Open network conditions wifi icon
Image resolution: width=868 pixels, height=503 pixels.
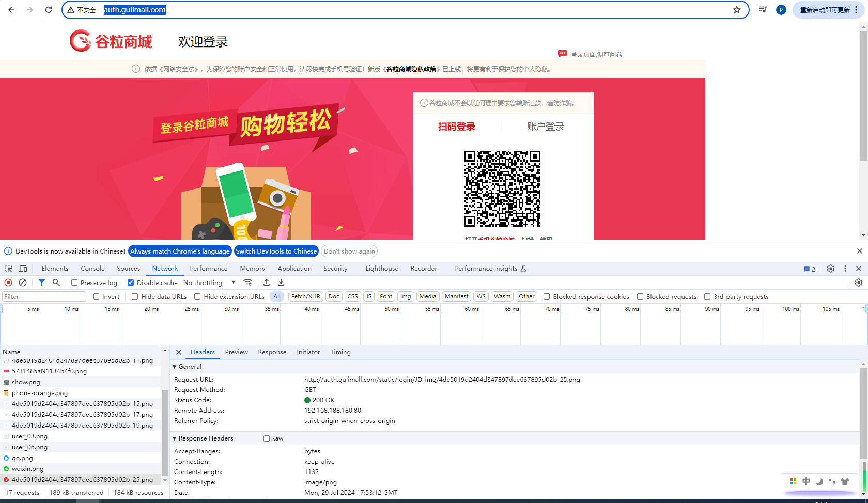248,282
